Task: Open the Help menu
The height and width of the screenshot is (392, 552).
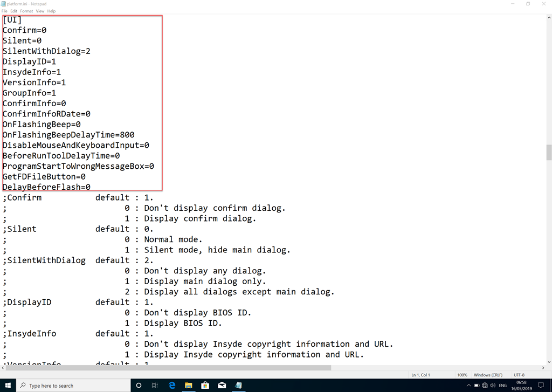Action: point(51,11)
